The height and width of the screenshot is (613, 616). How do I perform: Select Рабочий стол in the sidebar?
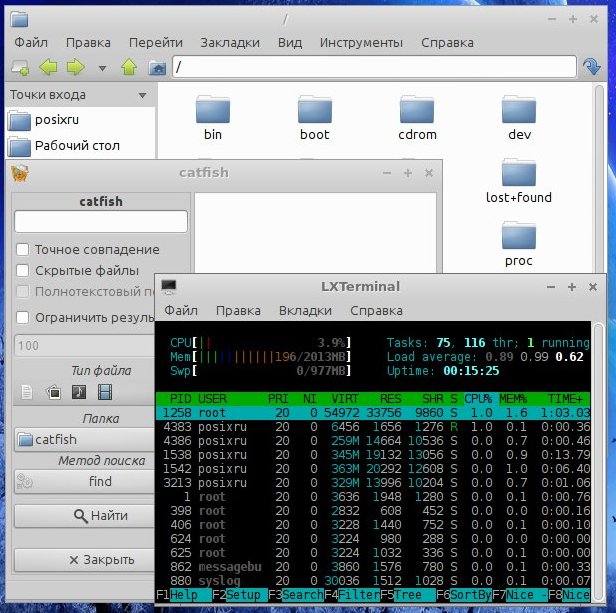point(80,146)
